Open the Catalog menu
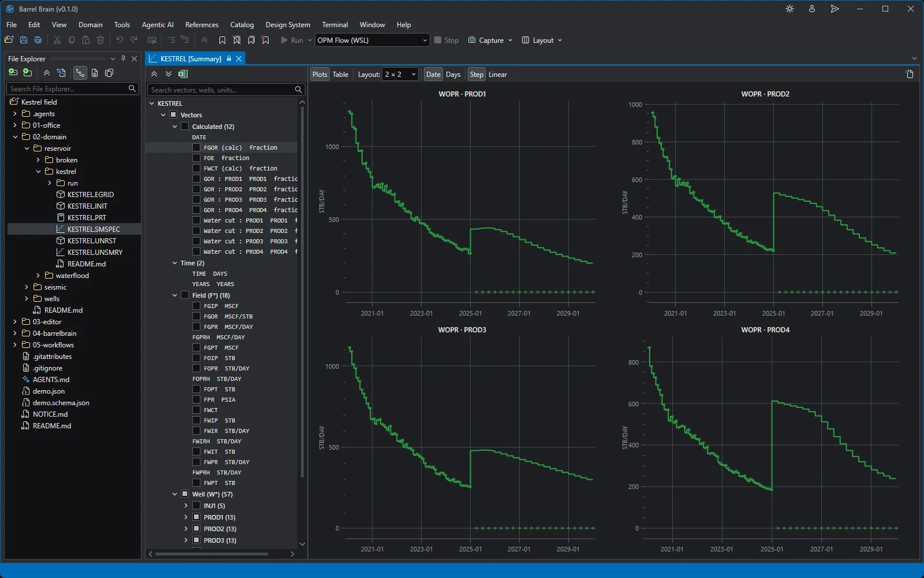Image resolution: width=924 pixels, height=578 pixels. pos(242,25)
